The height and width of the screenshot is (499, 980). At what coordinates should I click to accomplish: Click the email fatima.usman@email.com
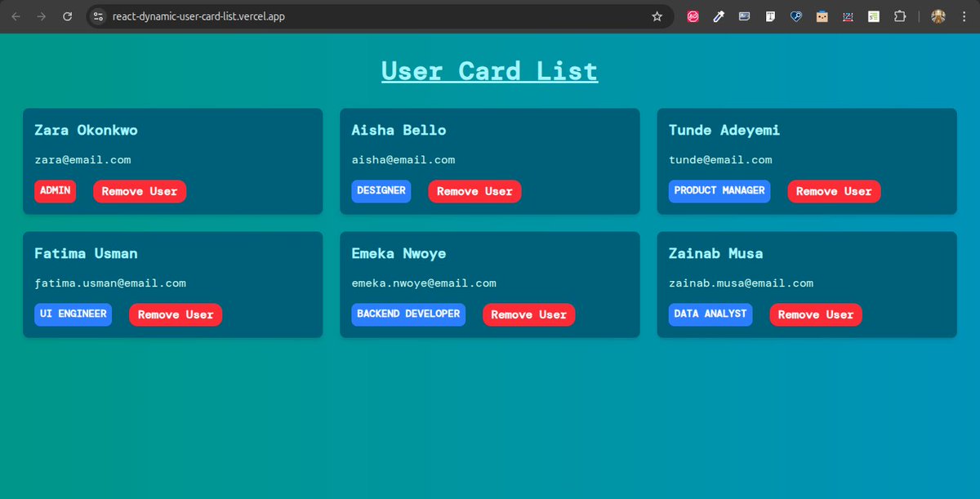(110, 283)
